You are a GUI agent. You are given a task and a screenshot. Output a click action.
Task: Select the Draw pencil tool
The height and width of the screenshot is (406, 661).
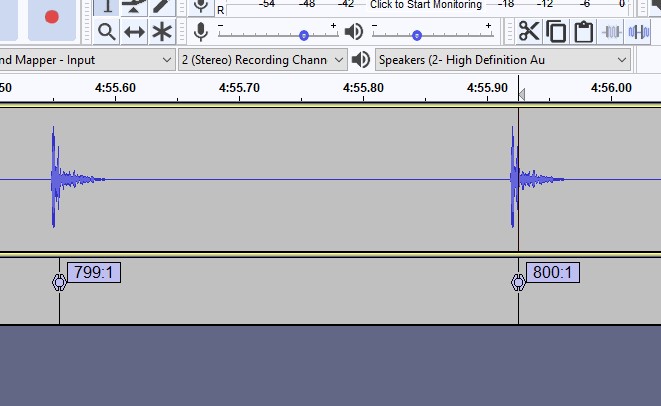(x=162, y=6)
